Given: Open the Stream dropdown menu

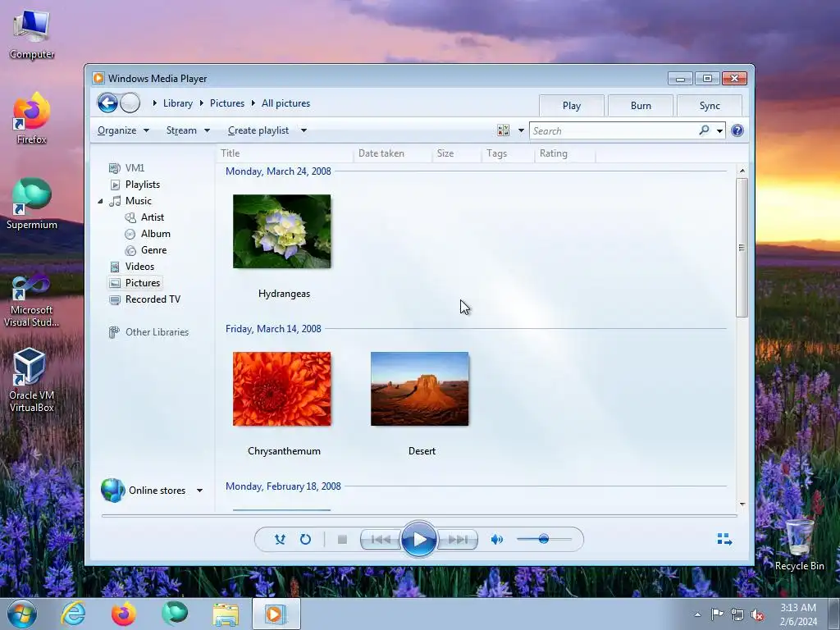Looking at the screenshot, I should 188,130.
